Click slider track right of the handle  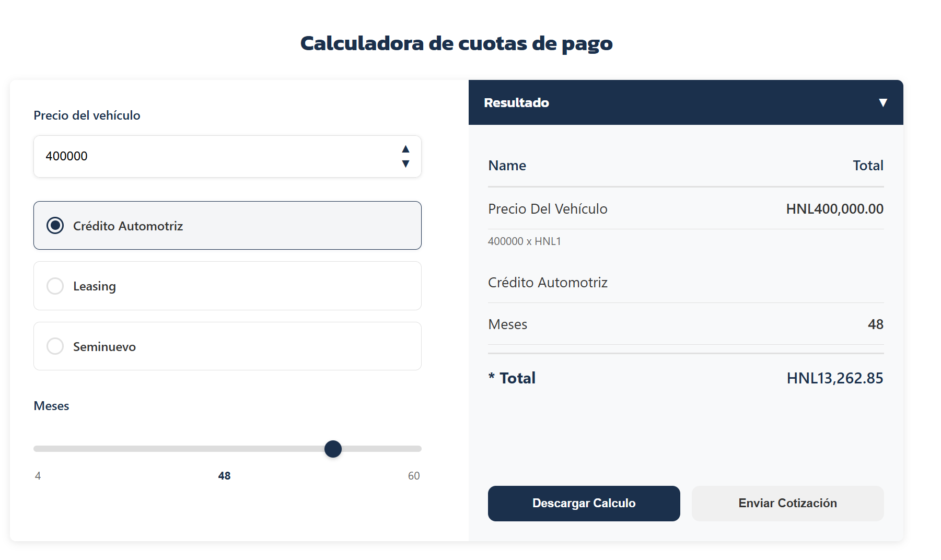(x=381, y=449)
